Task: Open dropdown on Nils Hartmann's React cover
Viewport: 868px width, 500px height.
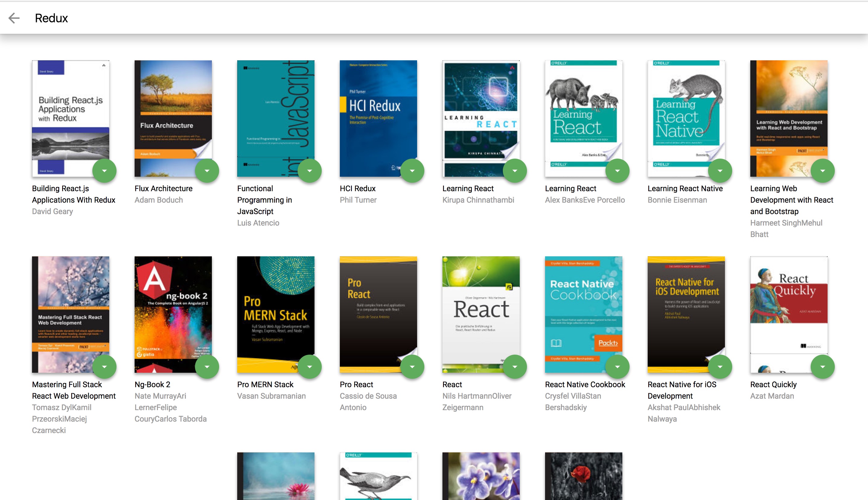Action: 515,367
